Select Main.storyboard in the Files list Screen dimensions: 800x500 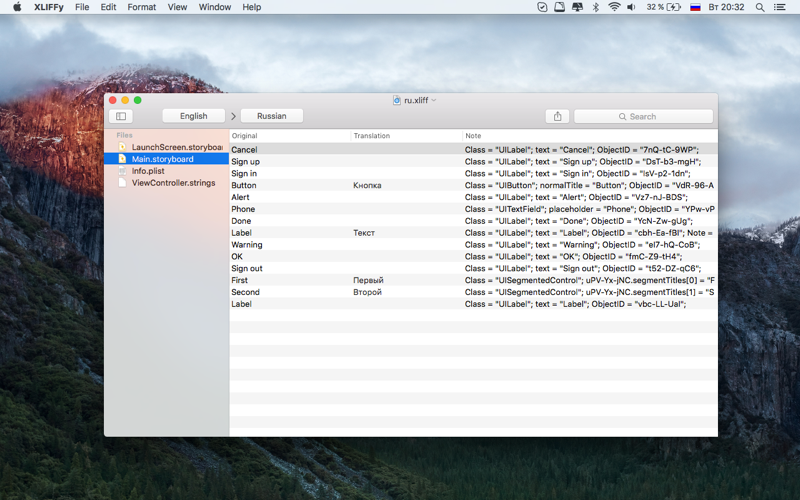166,159
